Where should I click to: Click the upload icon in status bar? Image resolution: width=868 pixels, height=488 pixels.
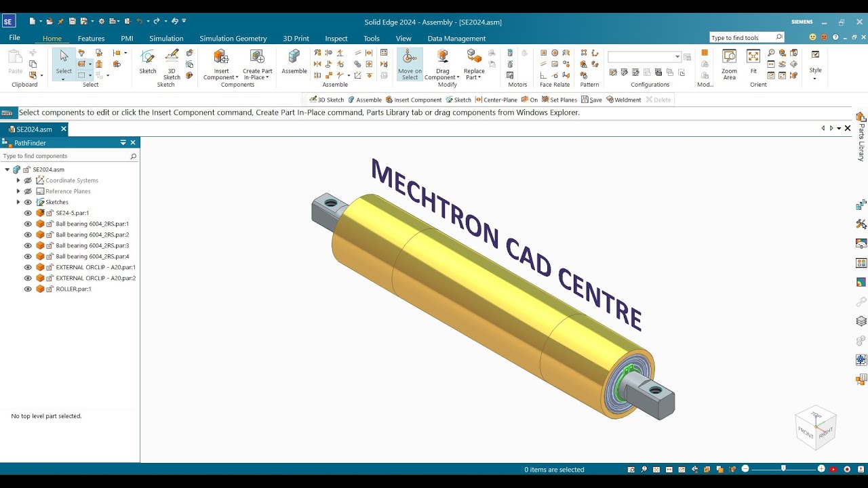coord(860,469)
